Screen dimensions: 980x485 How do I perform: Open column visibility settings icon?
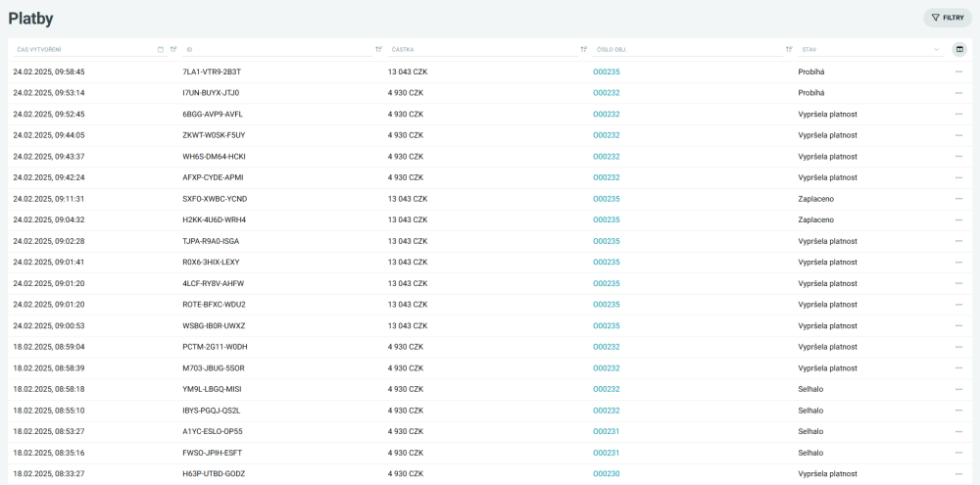[x=959, y=49]
